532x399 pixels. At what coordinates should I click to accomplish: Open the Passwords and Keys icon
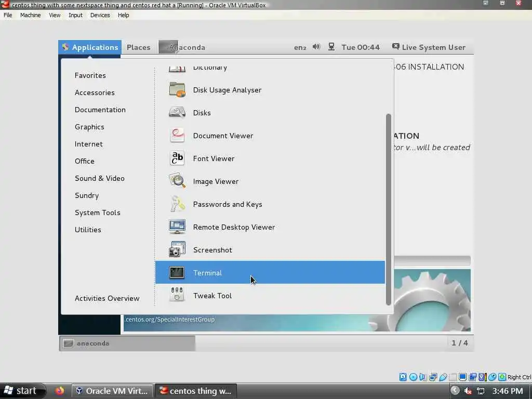coord(177,204)
